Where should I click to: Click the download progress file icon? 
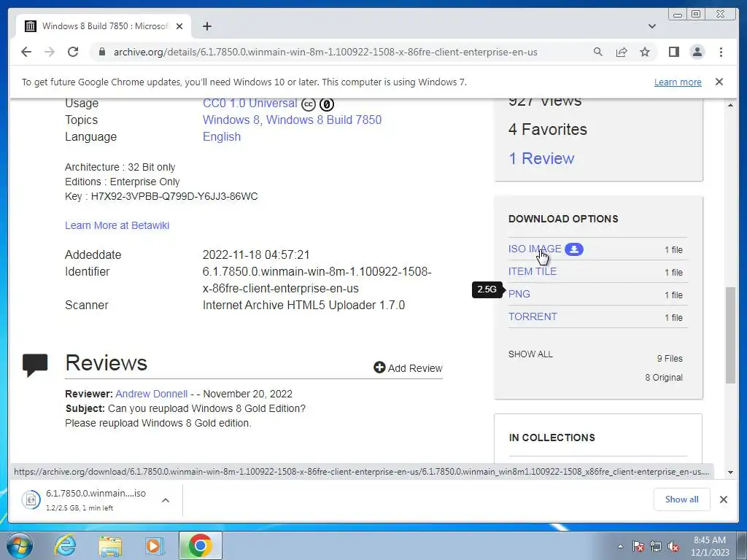point(31,499)
